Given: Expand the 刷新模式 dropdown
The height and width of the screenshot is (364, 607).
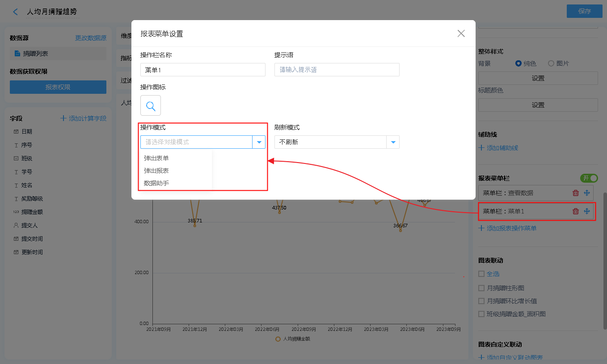Looking at the screenshot, I should tap(393, 142).
